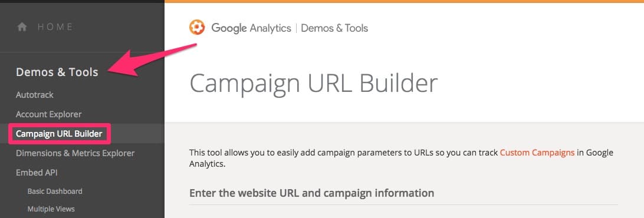
Task: Click the Campaign URL Builder page heading
Action: tap(313, 83)
